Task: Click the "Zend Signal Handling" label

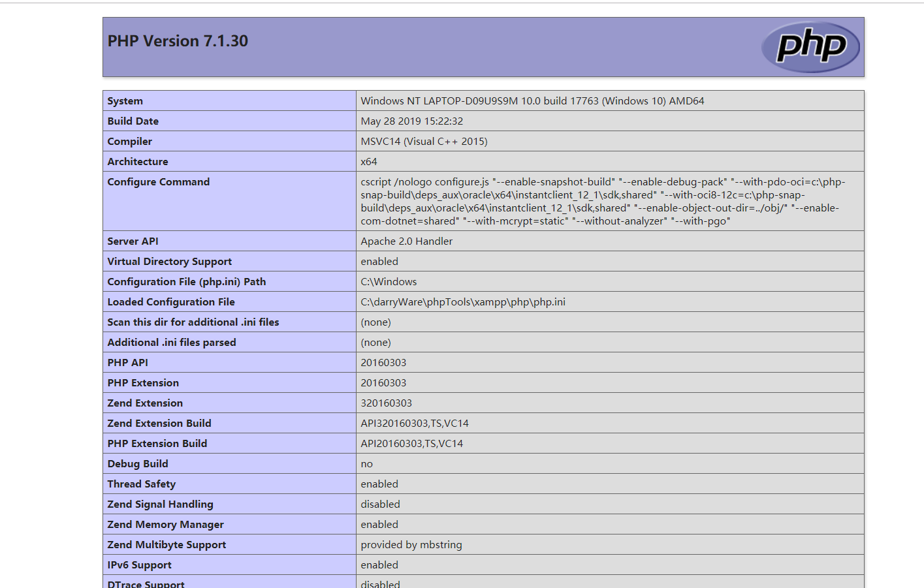Action: tap(161, 504)
